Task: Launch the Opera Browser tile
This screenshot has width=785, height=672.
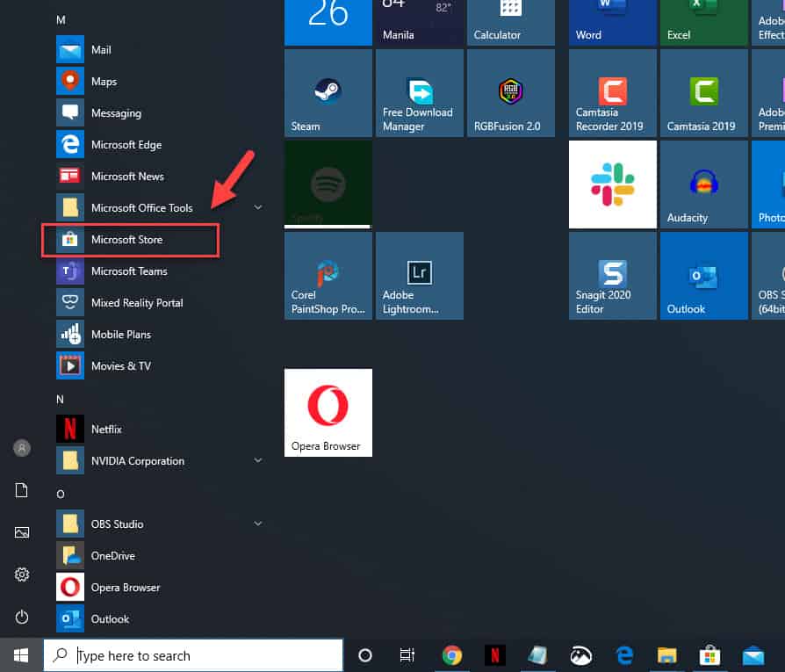Action: (x=328, y=413)
